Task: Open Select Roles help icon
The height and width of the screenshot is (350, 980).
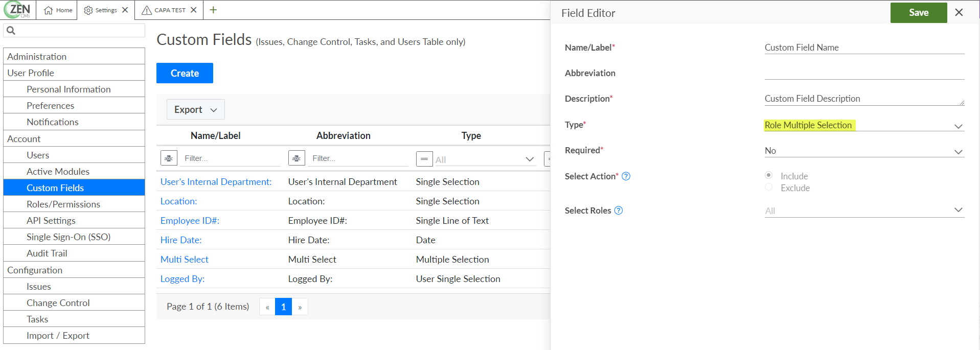Action: pos(619,211)
